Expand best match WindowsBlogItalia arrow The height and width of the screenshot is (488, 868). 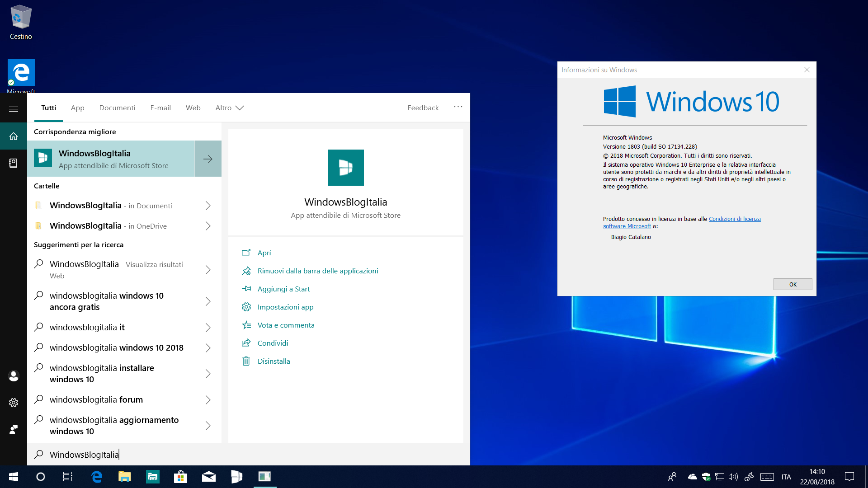208,159
